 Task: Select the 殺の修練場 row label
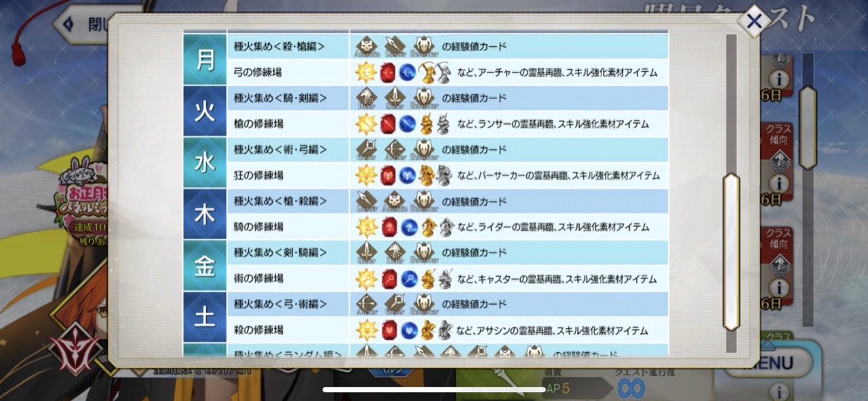(x=259, y=330)
